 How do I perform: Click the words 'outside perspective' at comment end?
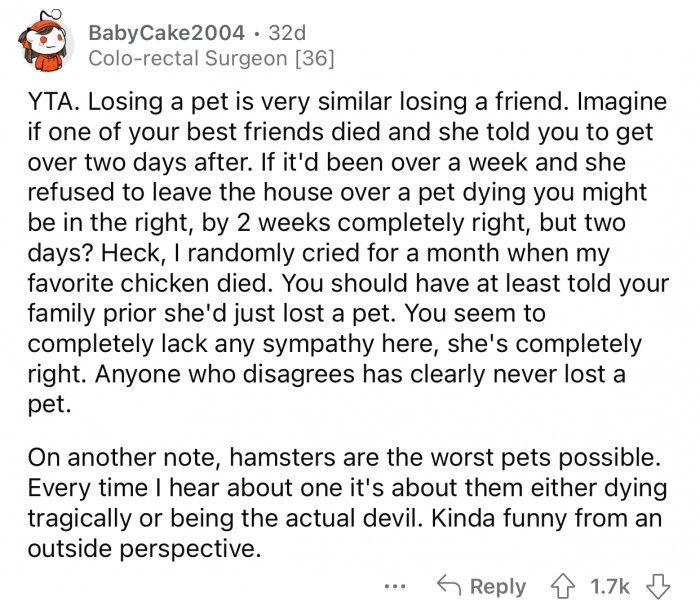click(x=141, y=548)
